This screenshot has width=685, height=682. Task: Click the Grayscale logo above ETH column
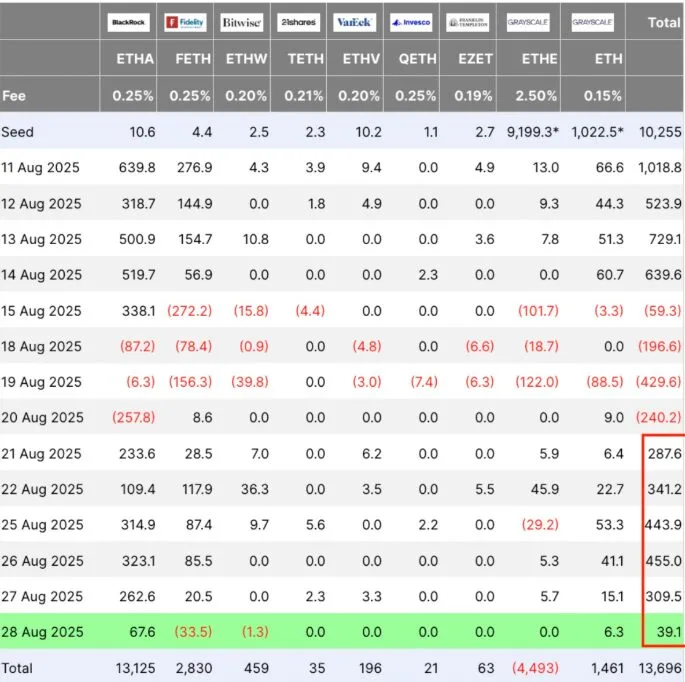(593, 22)
